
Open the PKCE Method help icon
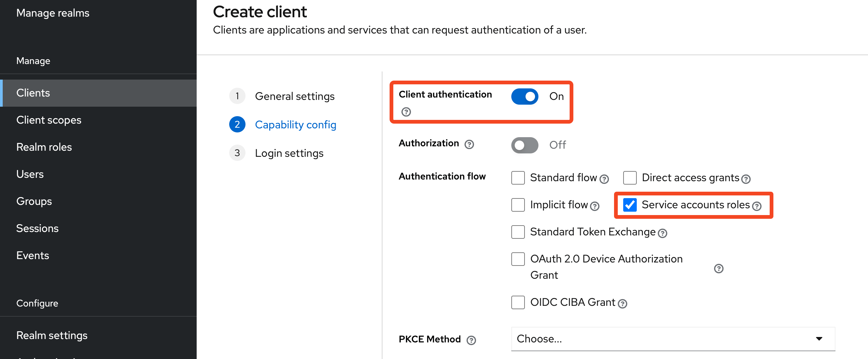pos(471,340)
